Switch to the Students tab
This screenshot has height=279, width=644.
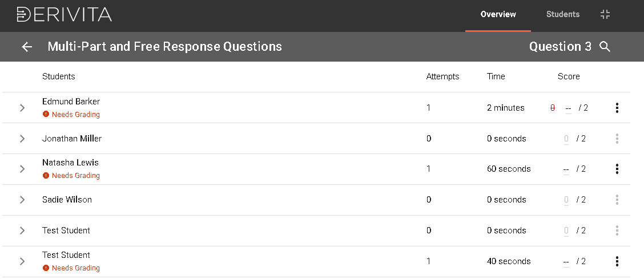562,15
